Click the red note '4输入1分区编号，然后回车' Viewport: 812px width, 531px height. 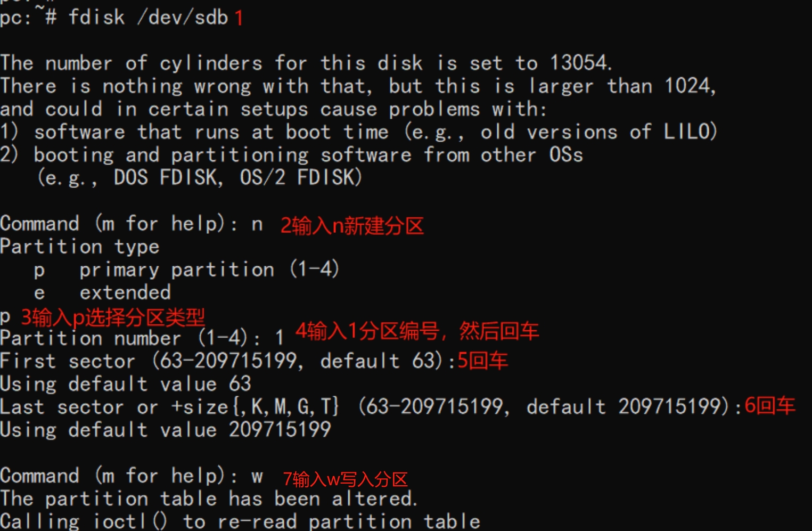pos(417,331)
